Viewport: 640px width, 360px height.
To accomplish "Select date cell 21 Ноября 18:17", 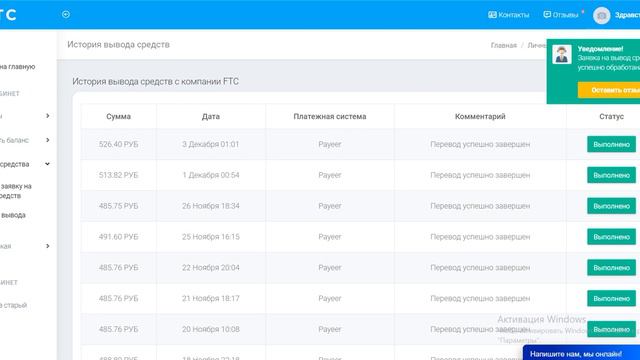I will coord(211,298).
